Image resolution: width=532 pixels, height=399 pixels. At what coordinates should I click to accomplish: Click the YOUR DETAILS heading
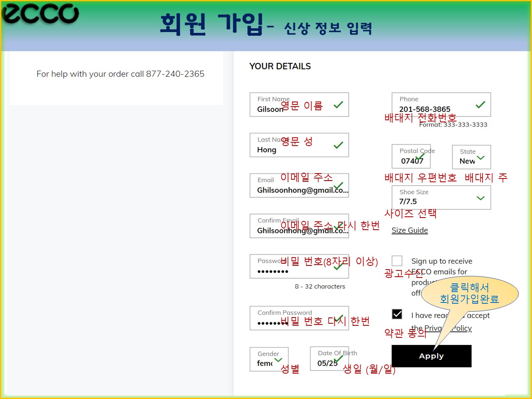(x=280, y=66)
